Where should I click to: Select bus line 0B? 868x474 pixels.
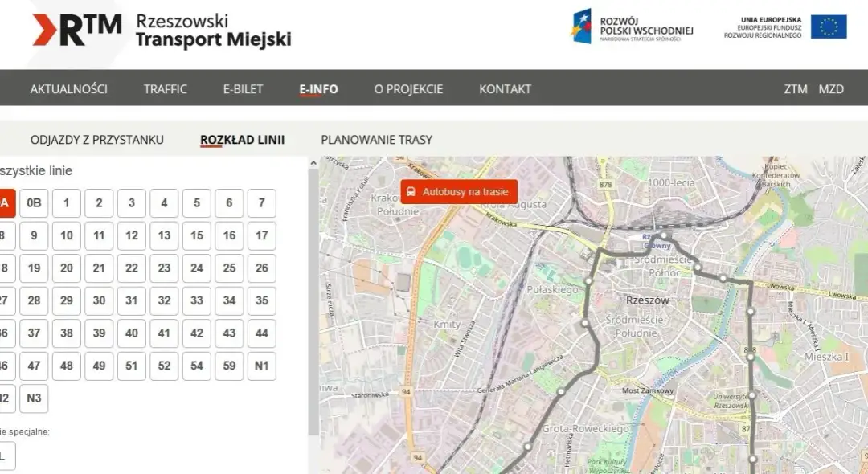point(34,203)
